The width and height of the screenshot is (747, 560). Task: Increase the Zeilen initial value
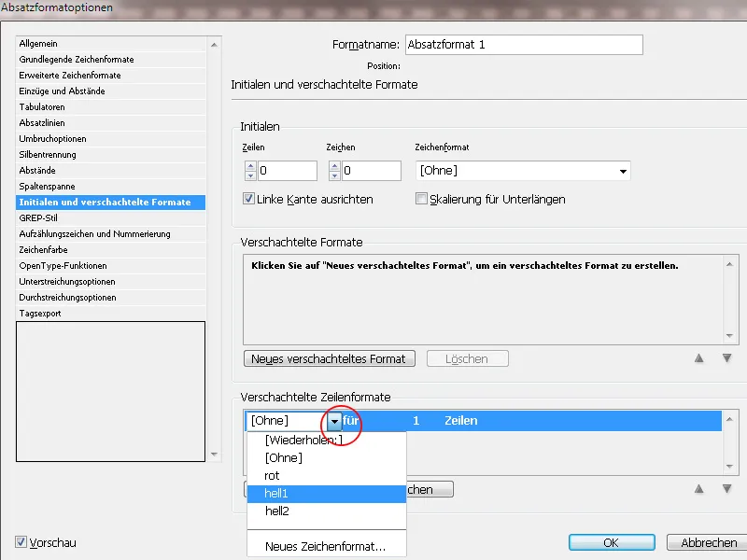pos(250,166)
